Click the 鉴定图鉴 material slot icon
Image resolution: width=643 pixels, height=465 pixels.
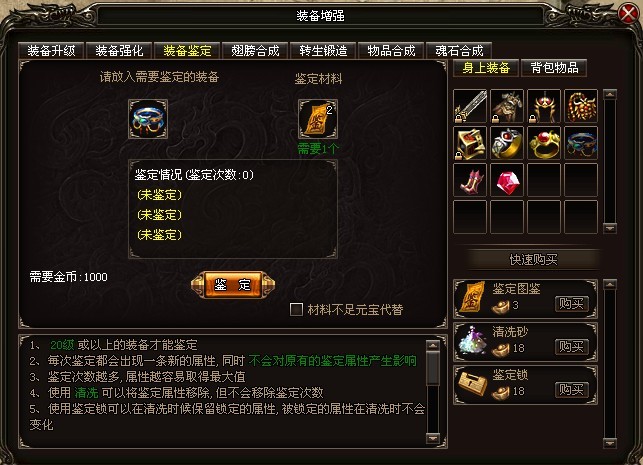[x=318, y=119]
